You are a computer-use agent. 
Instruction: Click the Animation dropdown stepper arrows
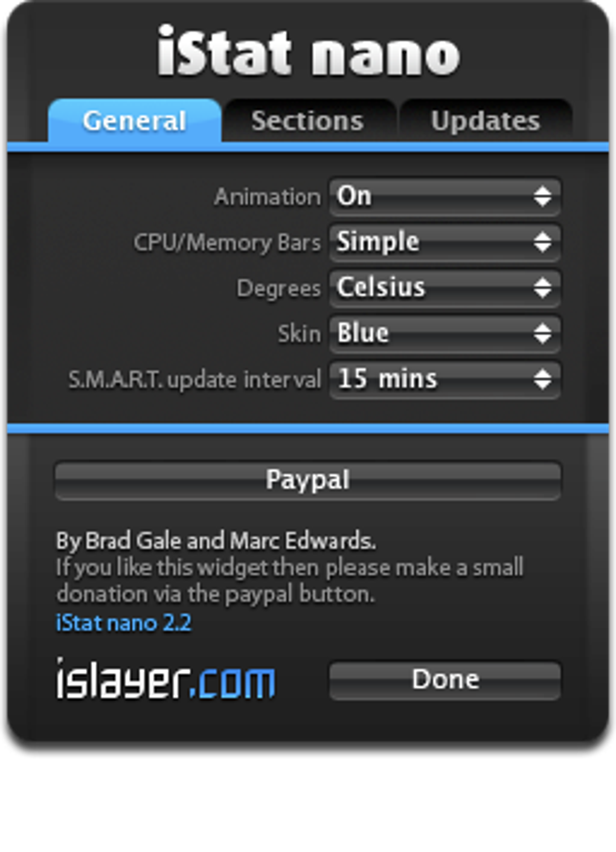click(542, 196)
